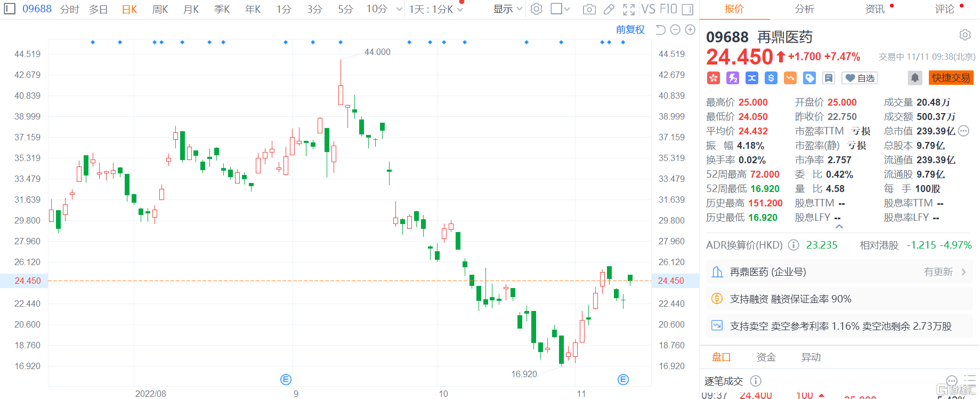Open 快捷交易 quick trade button
Screen dimensions: 980x399
coord(951,78)
